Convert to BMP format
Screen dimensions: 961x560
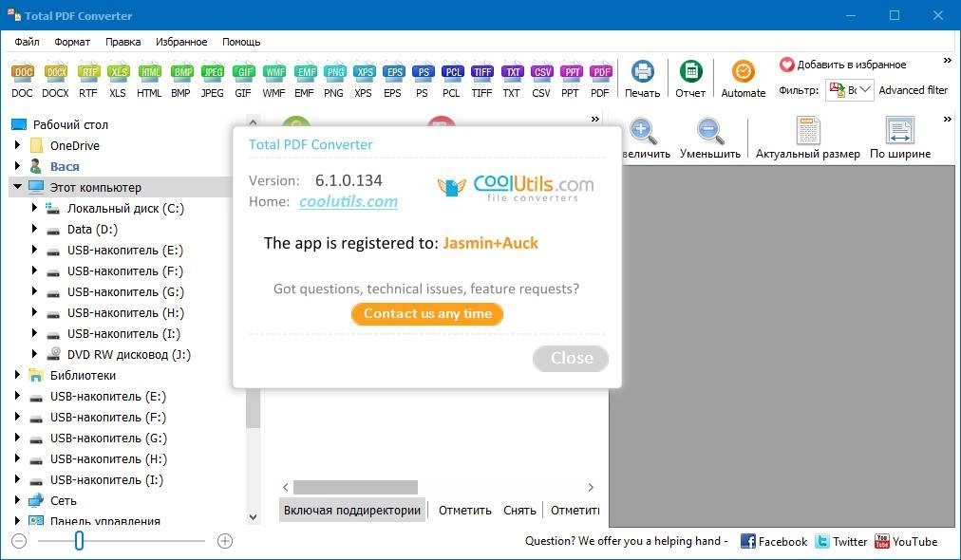(181, 81)
